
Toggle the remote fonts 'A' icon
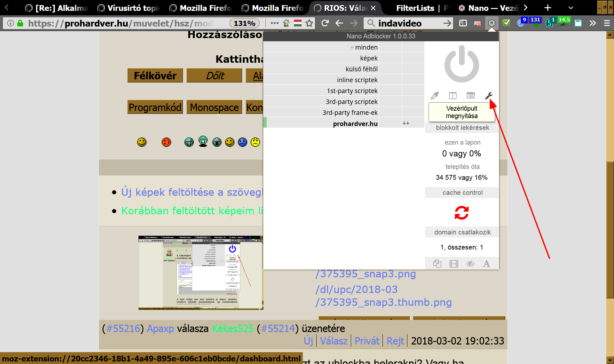tap(486, 264)
